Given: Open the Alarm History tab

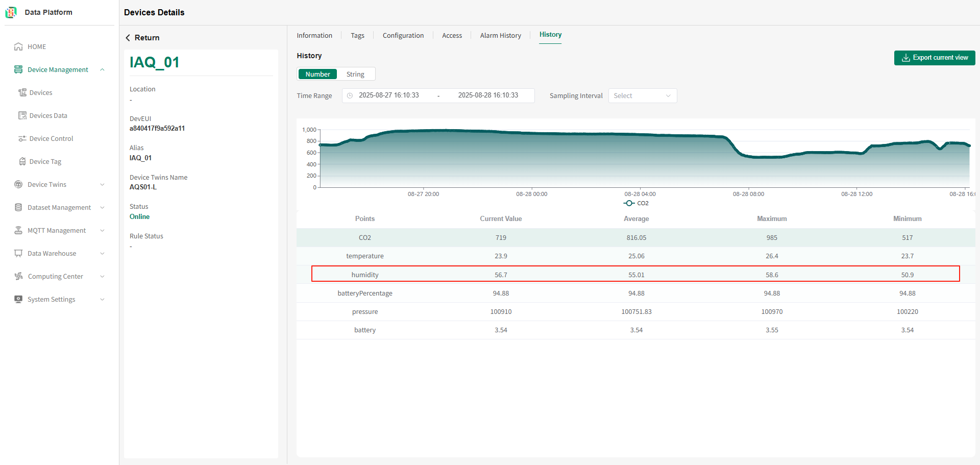Looking at the screenshot, I should click(x=500, y=35).
